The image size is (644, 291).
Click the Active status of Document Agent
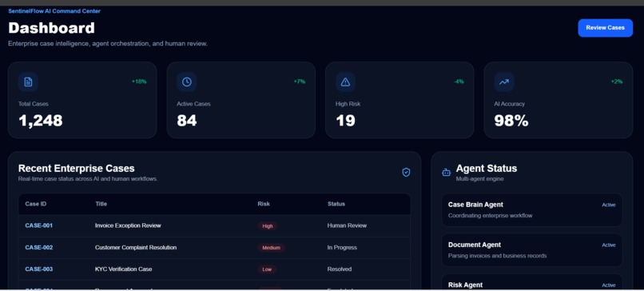[x=609, y=245]
